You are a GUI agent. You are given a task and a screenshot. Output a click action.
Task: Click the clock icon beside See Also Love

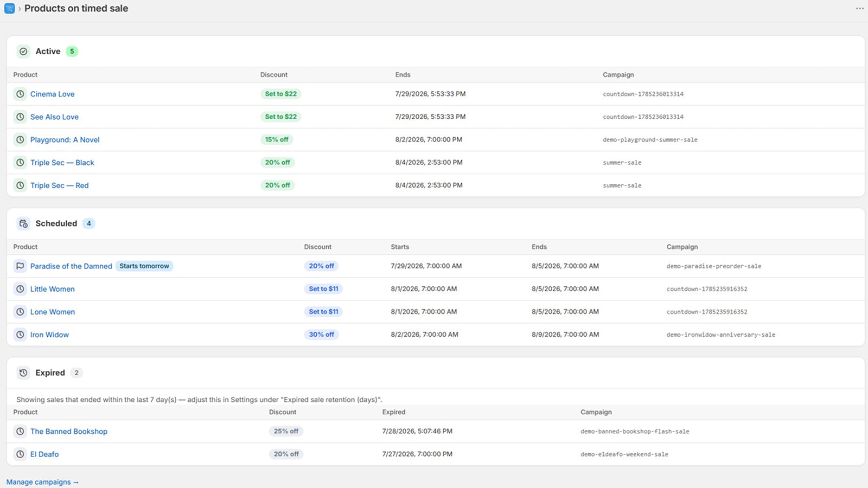coord(20,117)
